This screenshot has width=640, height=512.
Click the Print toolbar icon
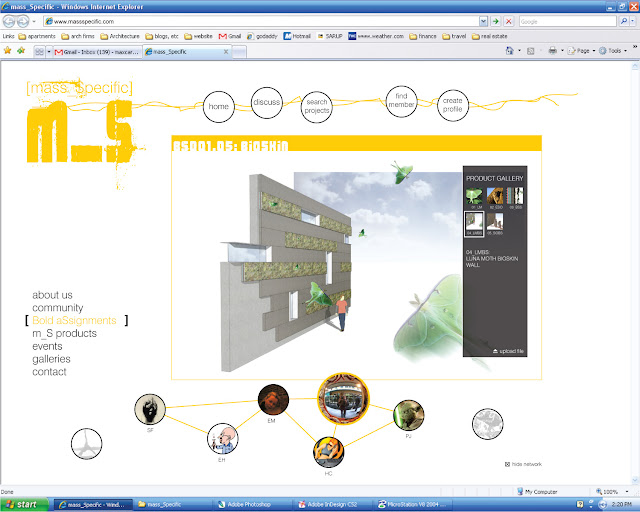coord(553,51)
